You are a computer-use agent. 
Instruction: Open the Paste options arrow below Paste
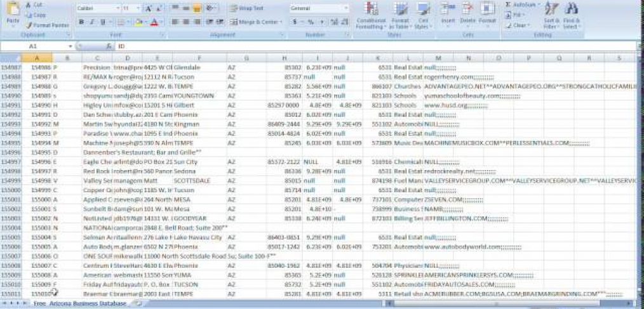pyautogui.click(x=13, y=26)
